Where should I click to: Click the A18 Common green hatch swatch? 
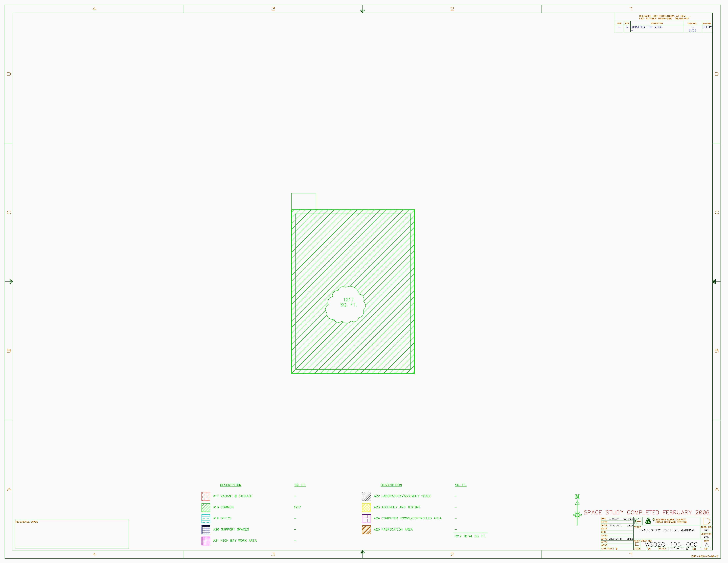click(206, 507)
